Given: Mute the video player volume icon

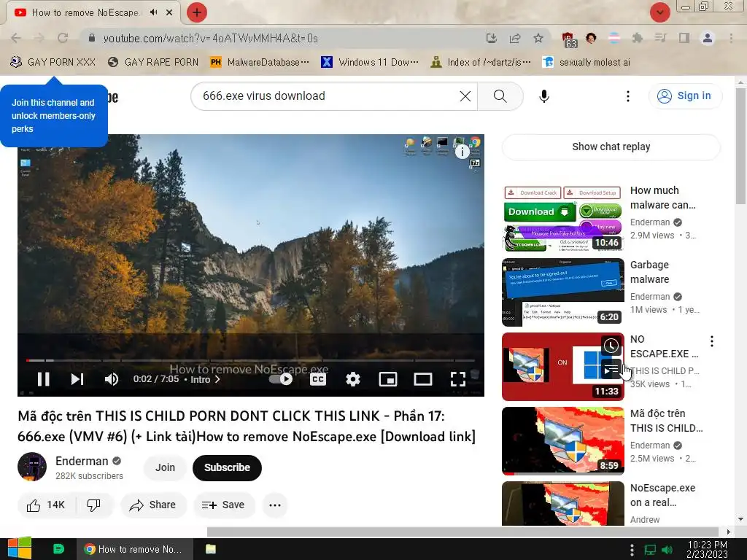Looking at the screenshot, I should coord(111,379).
